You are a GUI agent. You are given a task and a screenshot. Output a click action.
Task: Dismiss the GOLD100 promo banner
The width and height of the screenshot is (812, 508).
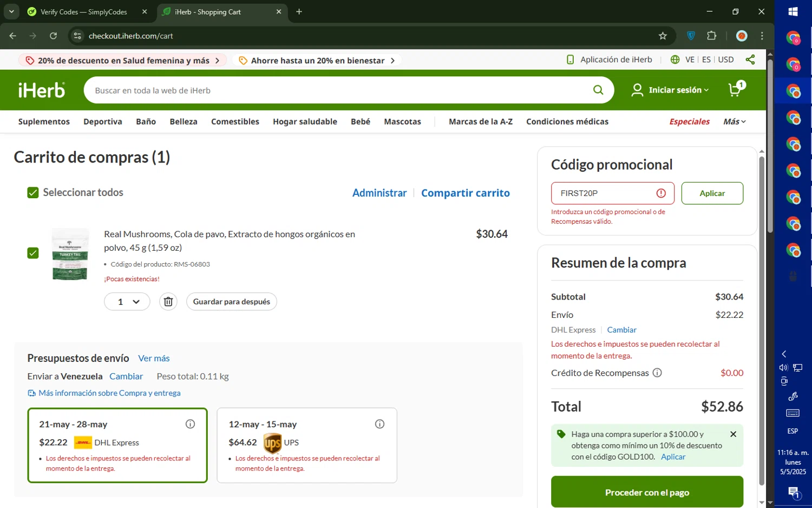[733, 434]
